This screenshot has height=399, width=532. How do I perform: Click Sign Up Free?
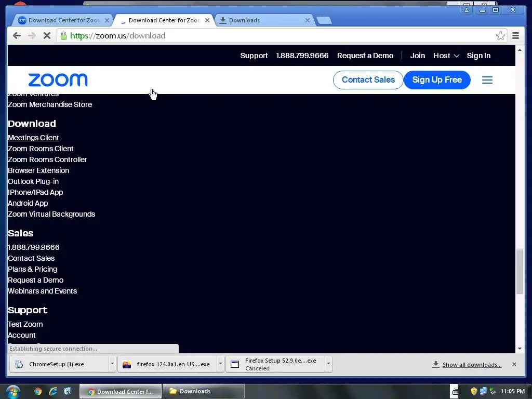tap(437, 79)
